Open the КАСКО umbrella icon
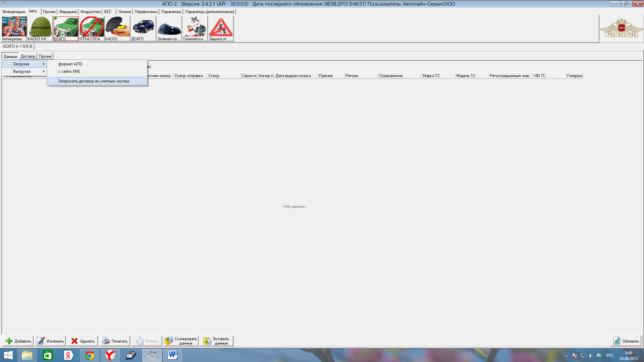 pyautogui.click(x=117, y=29)
